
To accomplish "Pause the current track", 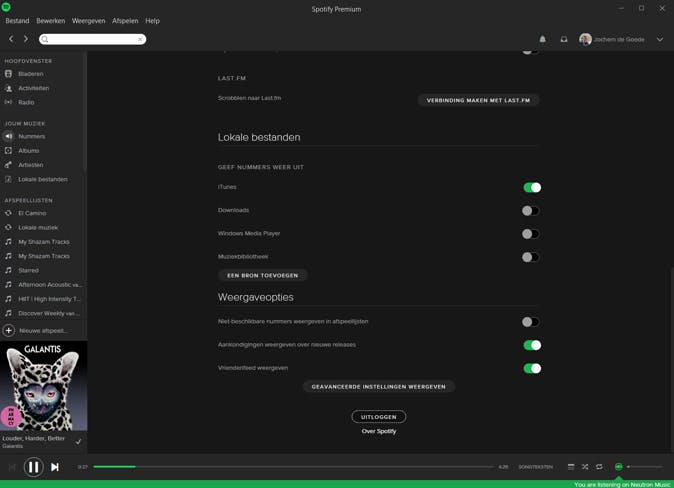I will click(34, 467).
